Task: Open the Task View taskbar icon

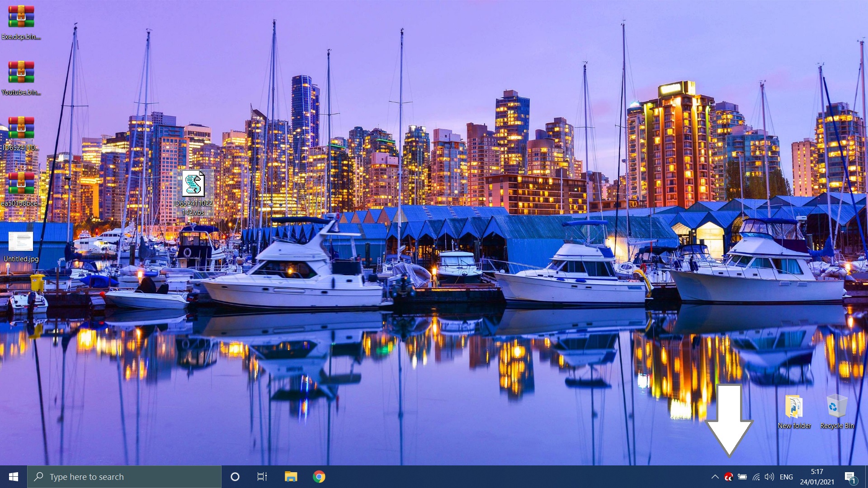Action: [x=262, y=477]
